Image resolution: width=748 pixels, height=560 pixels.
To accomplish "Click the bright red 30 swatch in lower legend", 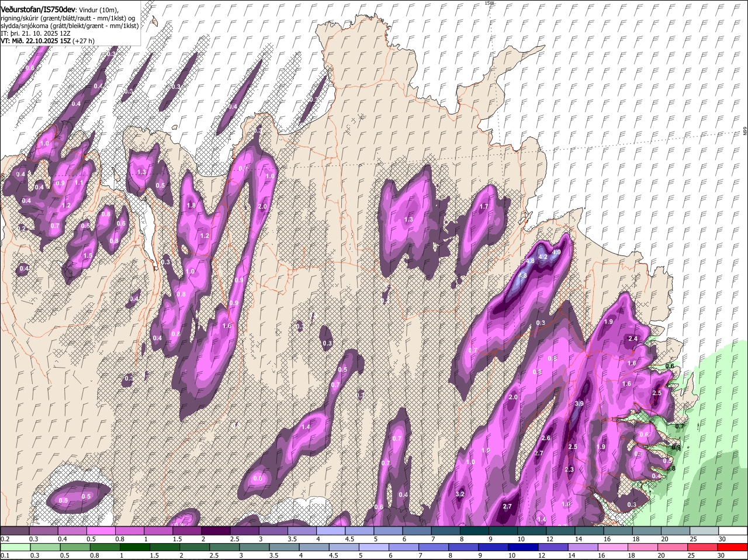I will 733,547.
